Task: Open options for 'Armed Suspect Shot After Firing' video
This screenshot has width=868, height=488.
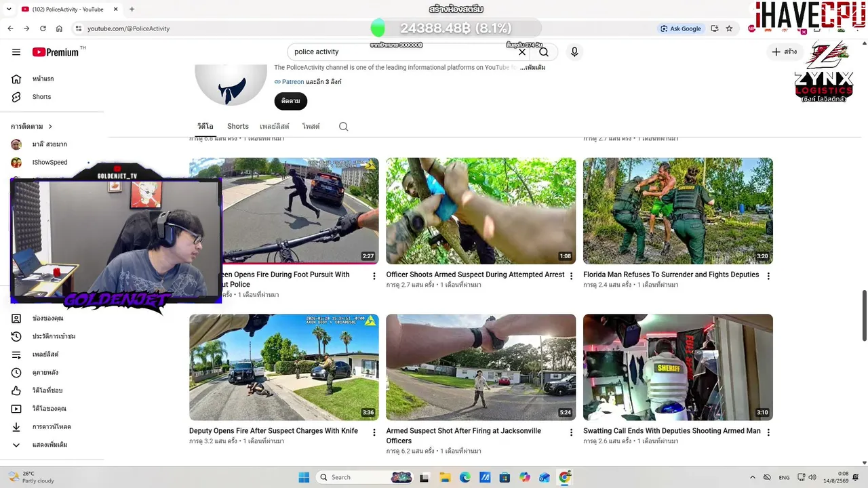Action: [x=571, y=432]
